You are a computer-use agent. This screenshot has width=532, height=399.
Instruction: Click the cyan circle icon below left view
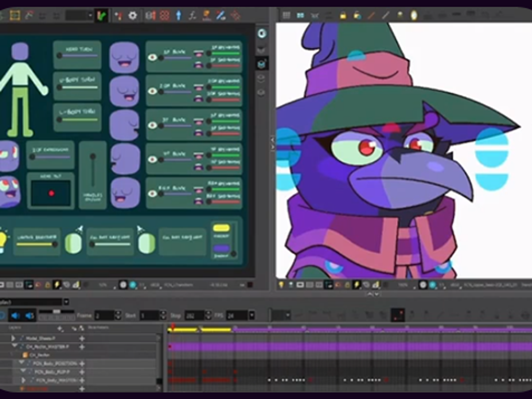tap(133, 285)
